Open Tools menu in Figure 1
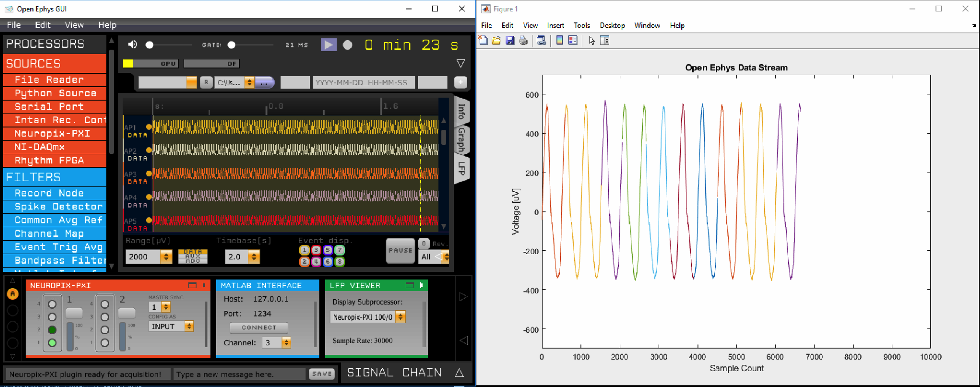 (582, 26)
